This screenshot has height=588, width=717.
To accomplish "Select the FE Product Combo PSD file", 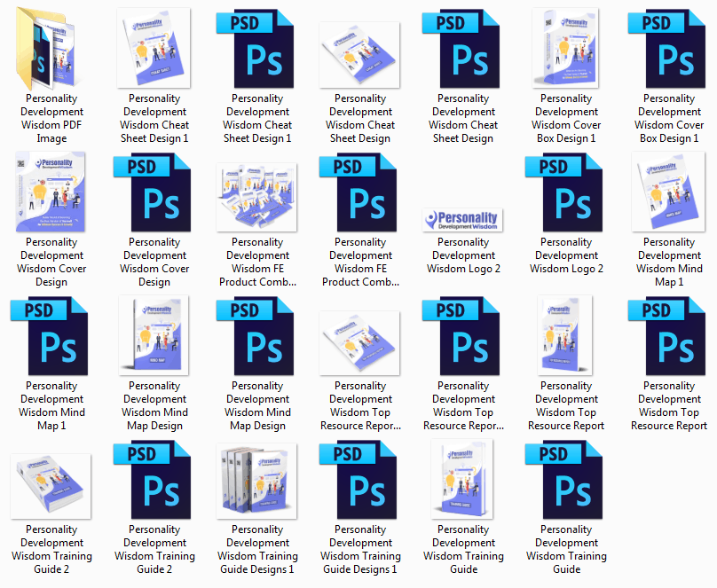I will point(360,191).
